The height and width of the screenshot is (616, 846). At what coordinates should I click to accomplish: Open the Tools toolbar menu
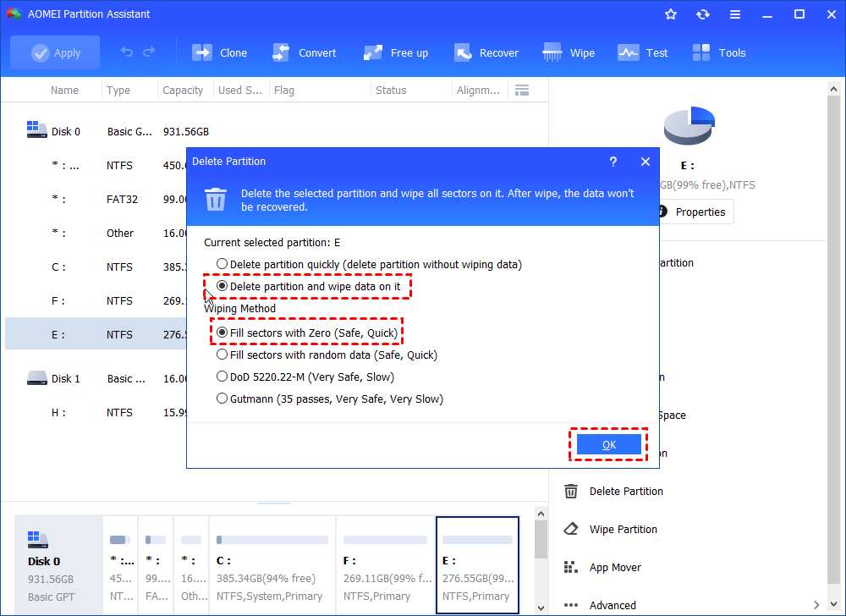(x=718, y=52)
